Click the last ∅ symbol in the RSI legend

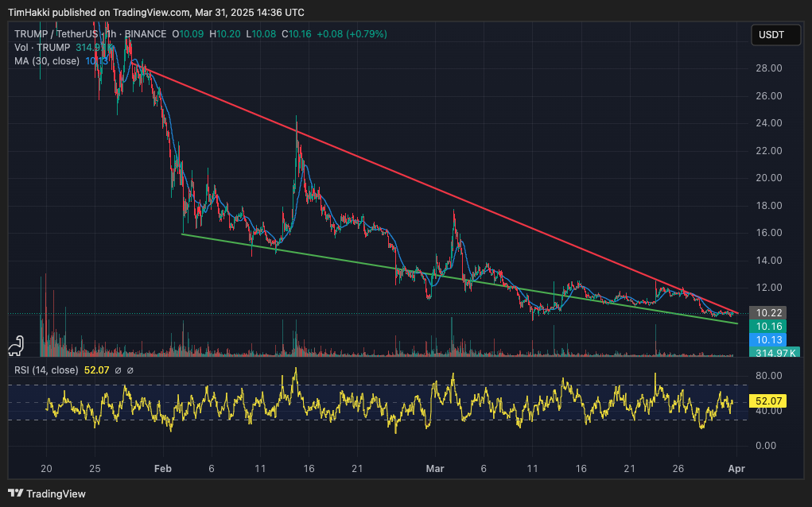130,370
